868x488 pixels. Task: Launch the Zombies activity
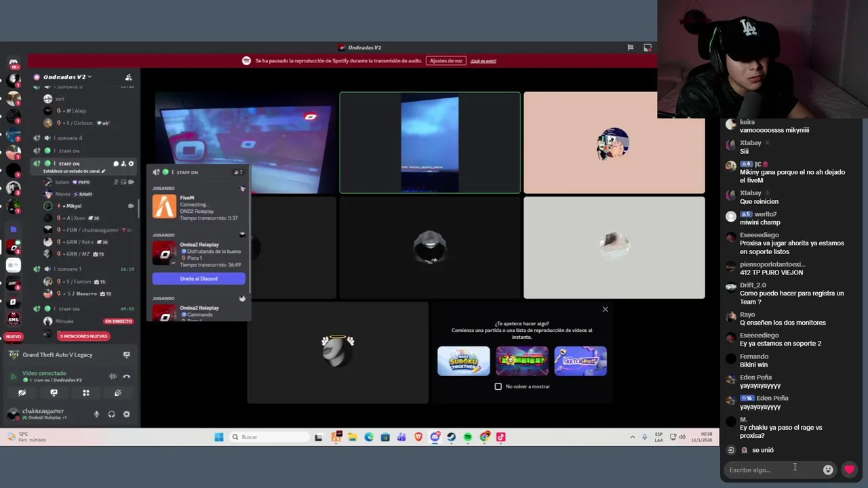tap(521, 361)
